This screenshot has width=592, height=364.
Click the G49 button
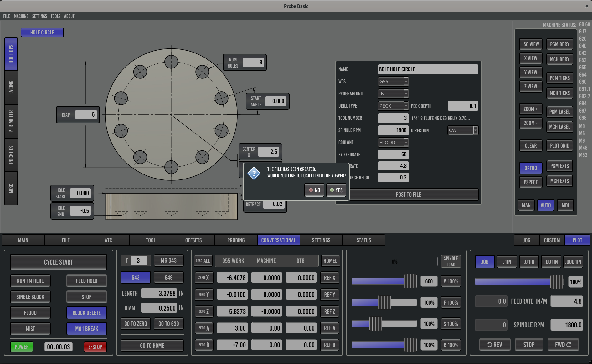169,277
